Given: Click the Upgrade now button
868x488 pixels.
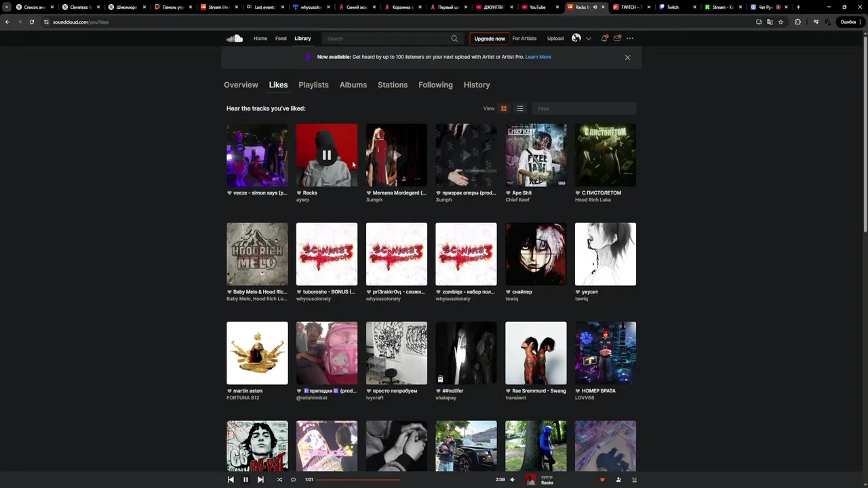Looking at the screenshot, I should 490,39.
